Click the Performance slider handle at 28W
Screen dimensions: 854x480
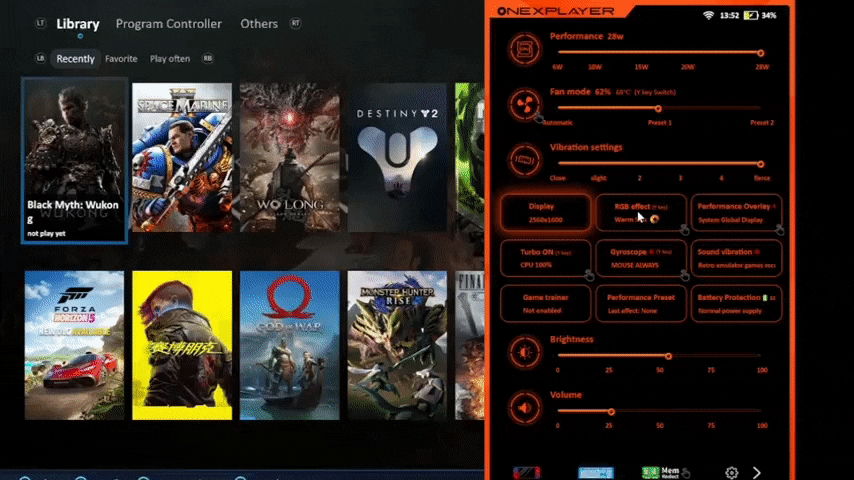pos(760,53)
